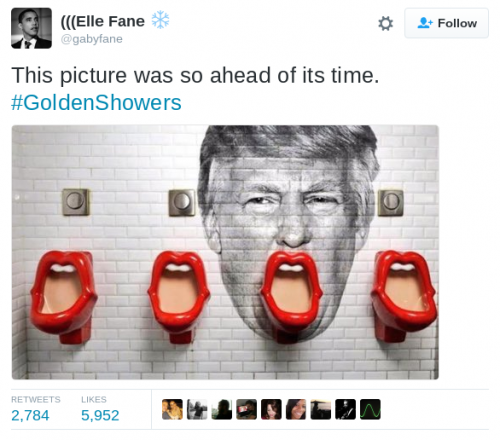Image resolution: width=500 pixels, height=440 pixels.
Task: Open the embedded tweet image
Action: click(225, 252)
